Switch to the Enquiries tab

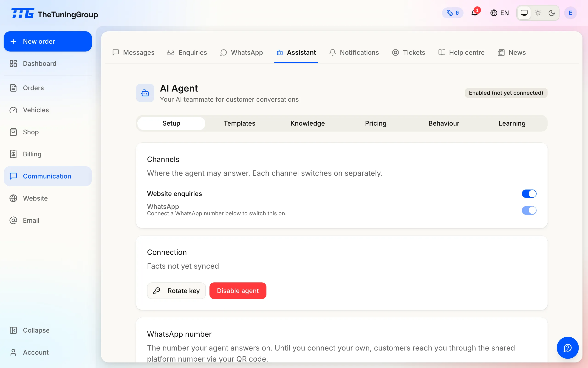(x=187, y=52)
